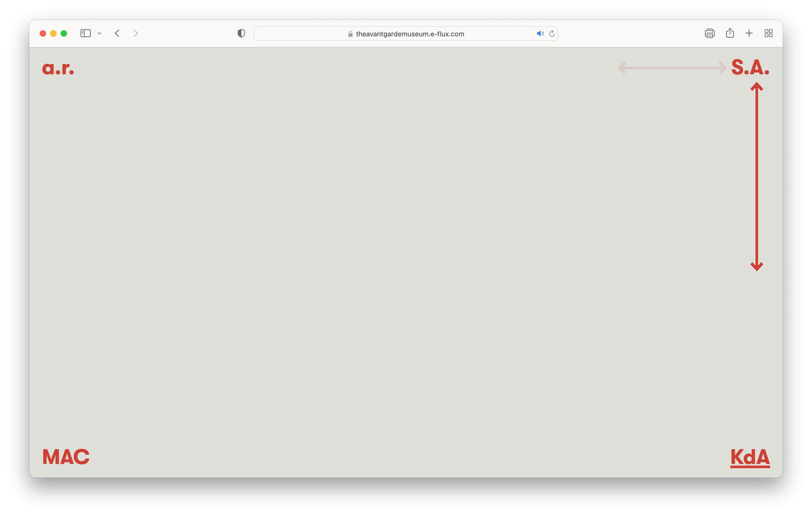The height and width of the screenshot is (516, 812).
Task: Reload the current page
Action: 552,33
